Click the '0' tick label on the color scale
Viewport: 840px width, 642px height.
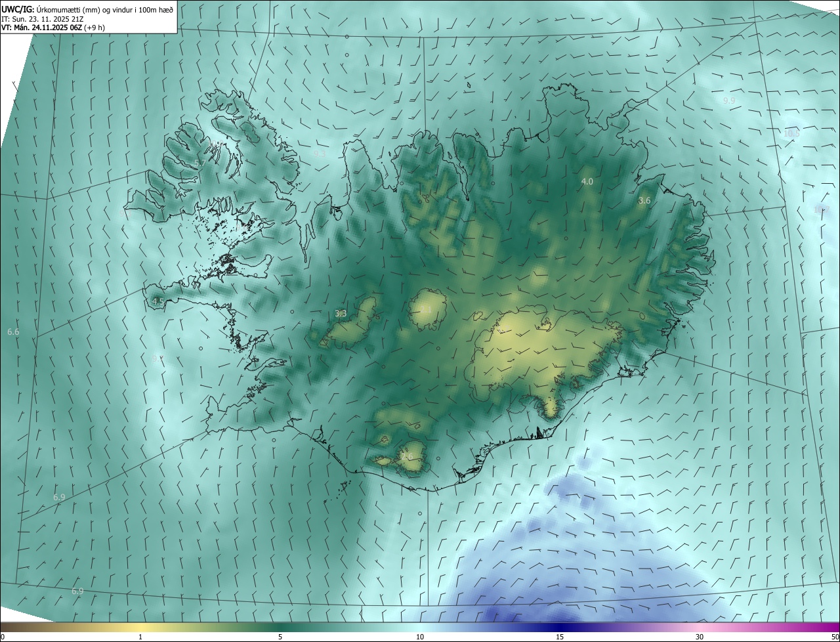tap(3, 637)
